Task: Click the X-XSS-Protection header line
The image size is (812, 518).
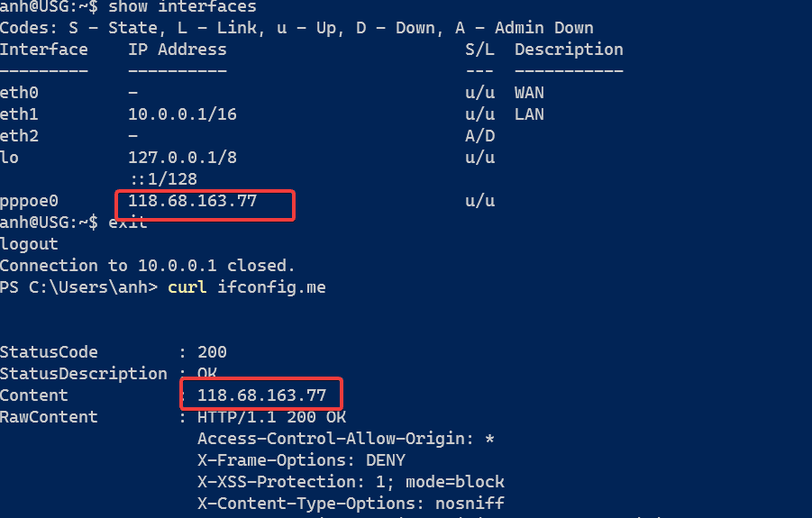Action: 351,482
